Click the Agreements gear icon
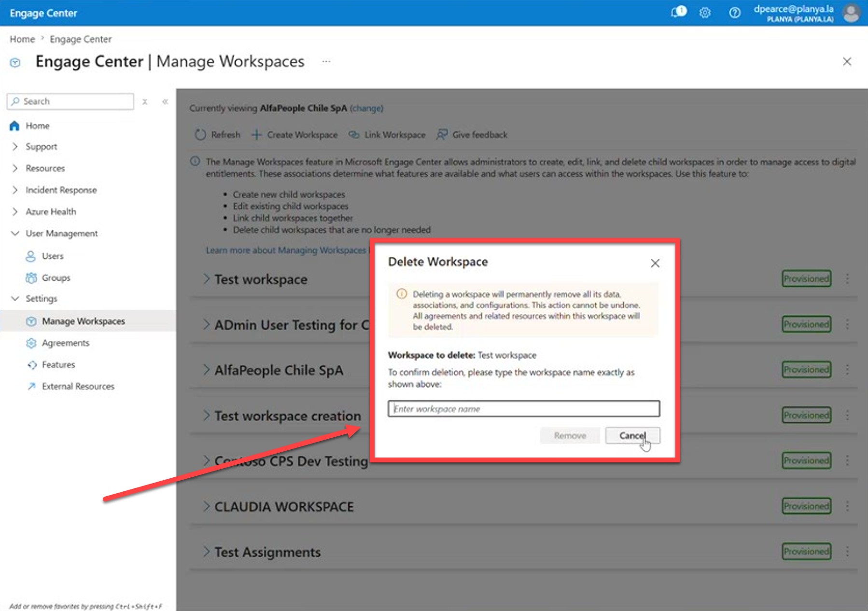Viewport: 868px width, 611px height. [31, 343]
